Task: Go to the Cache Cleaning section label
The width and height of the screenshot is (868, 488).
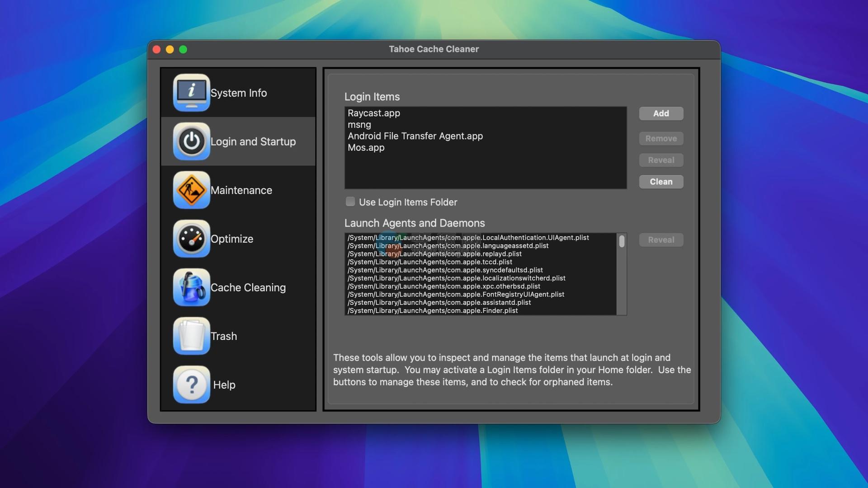Action: tap(248, 287)
